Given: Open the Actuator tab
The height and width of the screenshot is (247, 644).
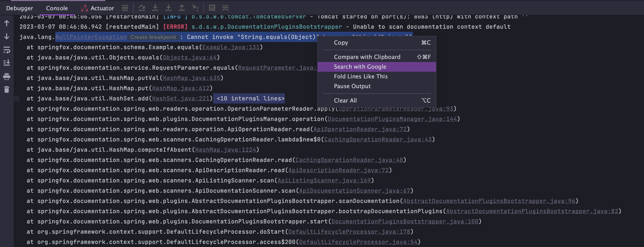Looking at the screenshot, I should click(97, 8).
